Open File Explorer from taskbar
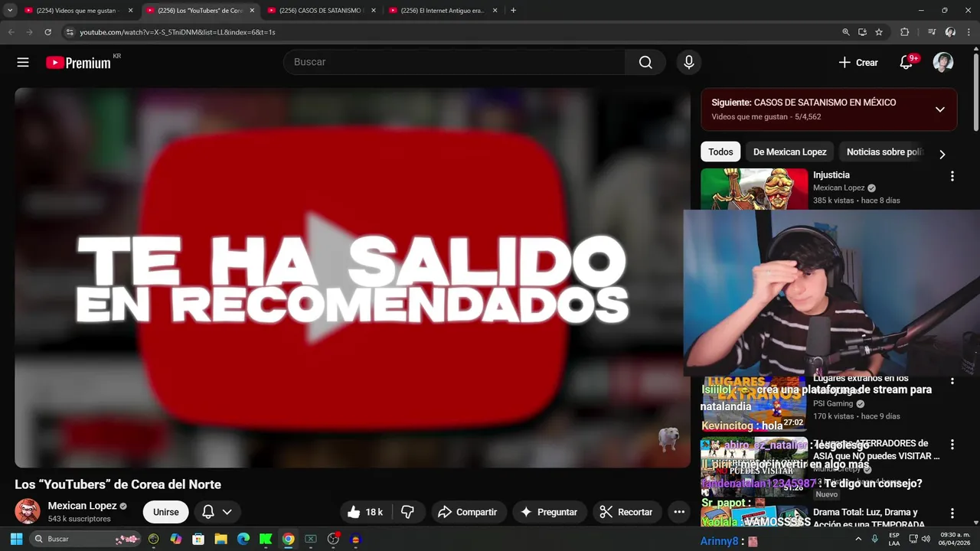This screenshot has height=551, width=980. 220,539
